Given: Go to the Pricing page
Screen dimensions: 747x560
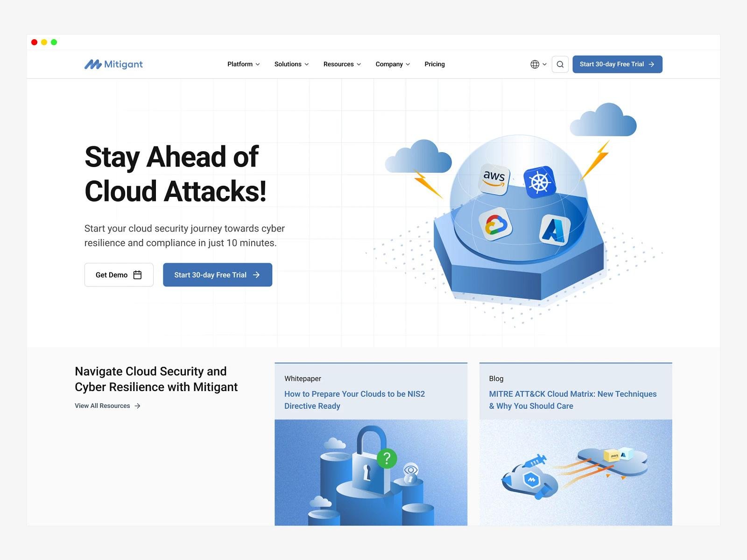Looking at the screenshot, I should tap(435, 64).
